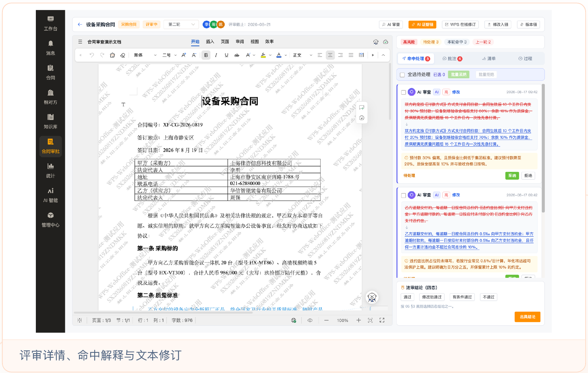588x373 pixels.
Task: Toggle the eye view mode in the status bar
Action: tap(310, 321)
